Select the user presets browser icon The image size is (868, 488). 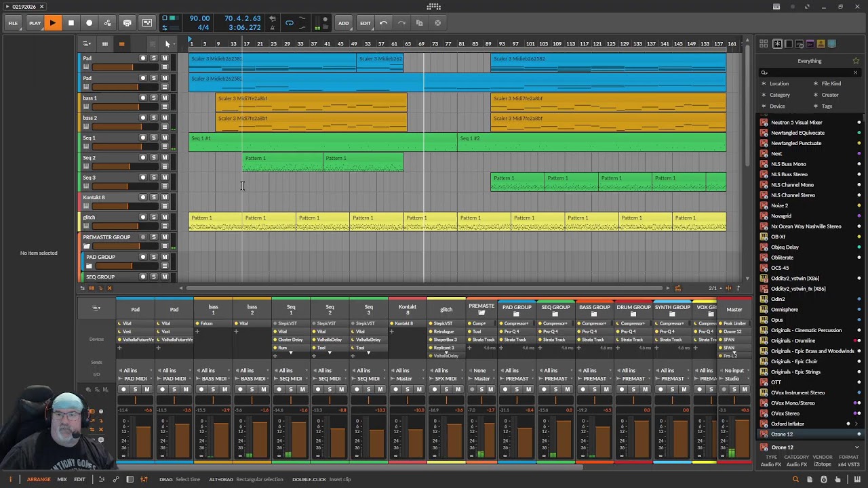click(821, 44)
